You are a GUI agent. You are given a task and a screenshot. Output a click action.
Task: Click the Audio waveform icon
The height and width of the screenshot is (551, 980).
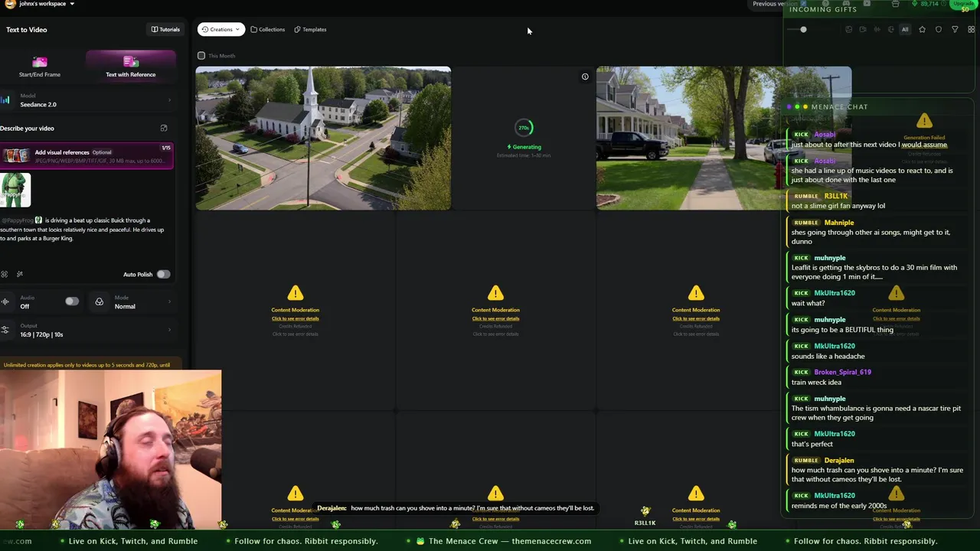coord(5,302)
